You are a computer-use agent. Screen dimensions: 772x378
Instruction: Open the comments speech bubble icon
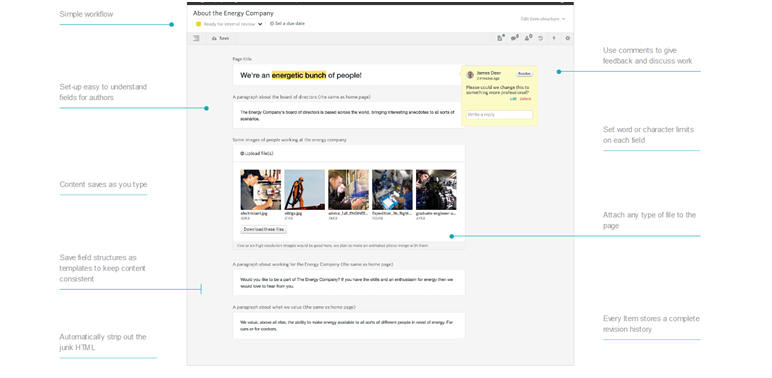(x=514, y=38)
